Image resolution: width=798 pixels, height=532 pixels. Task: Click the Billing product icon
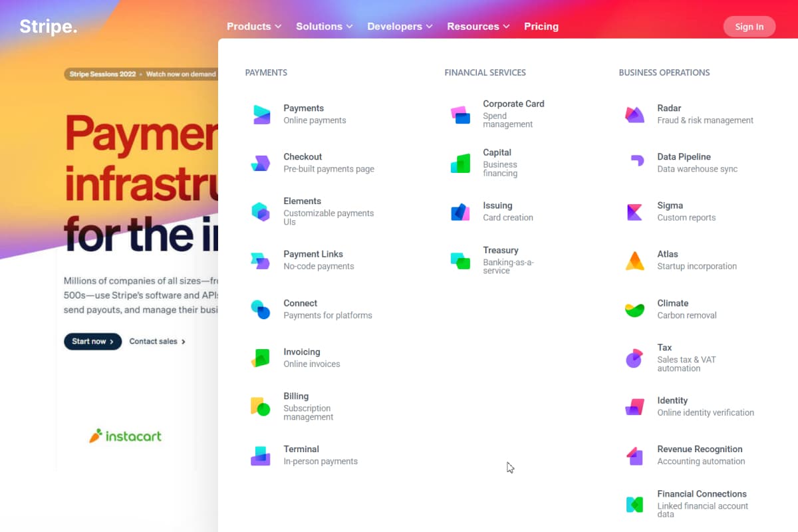click(261, 406)
